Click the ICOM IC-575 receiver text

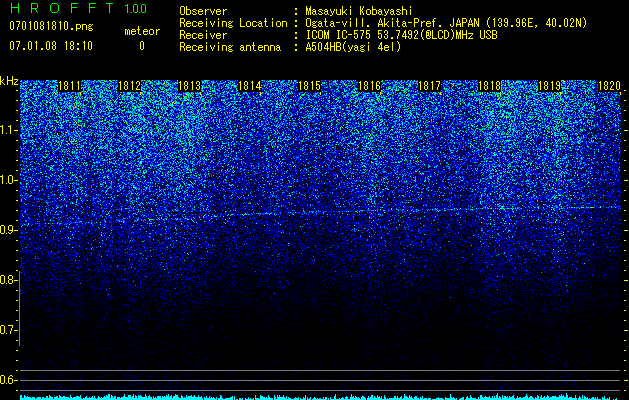[x=401, y=35]
